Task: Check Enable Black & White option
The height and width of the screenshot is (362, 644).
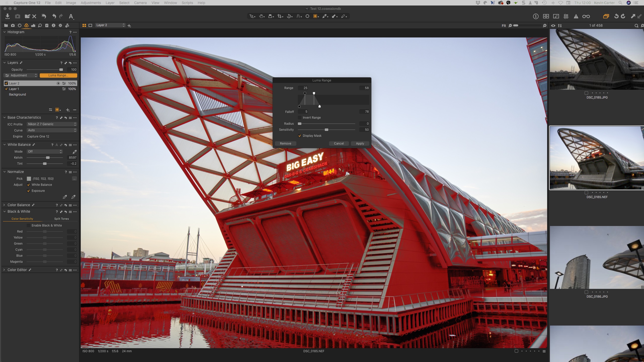Action: [28, 225]
